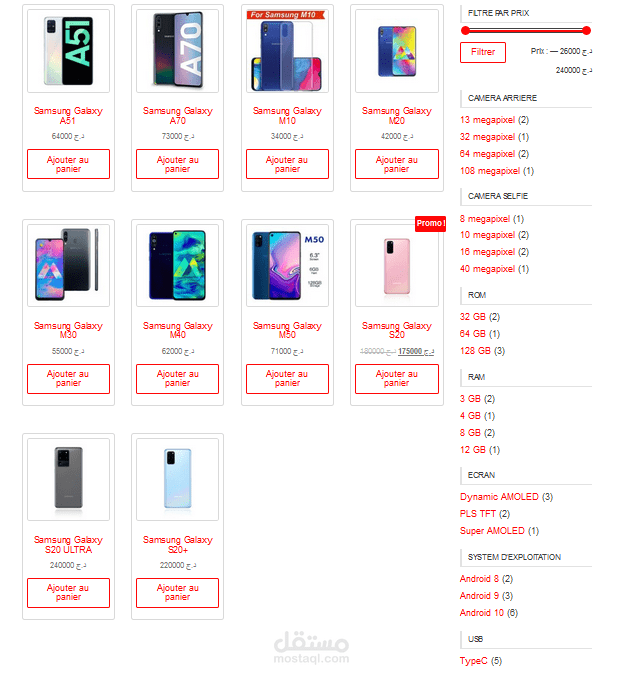Viewport: 623px width, 679px height.
Task: Filter by 108 megapixel rear camera
Action: (x=497, y=171)
